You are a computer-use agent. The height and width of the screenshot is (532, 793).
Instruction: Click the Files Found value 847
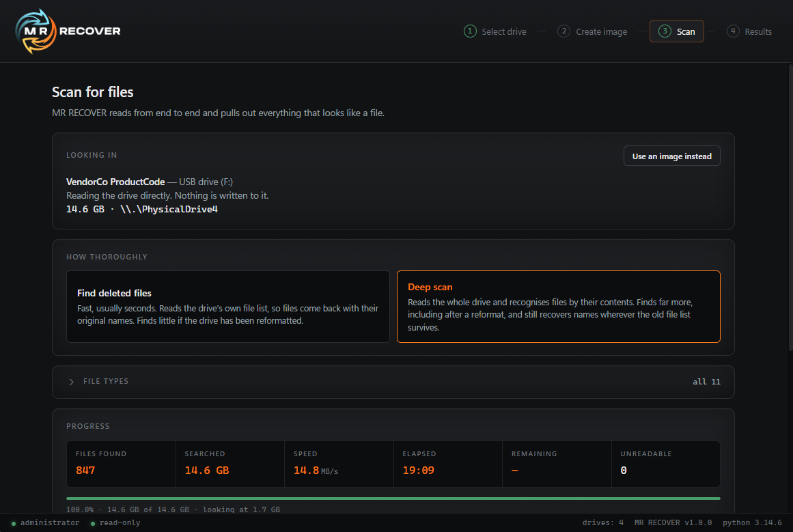85,471
